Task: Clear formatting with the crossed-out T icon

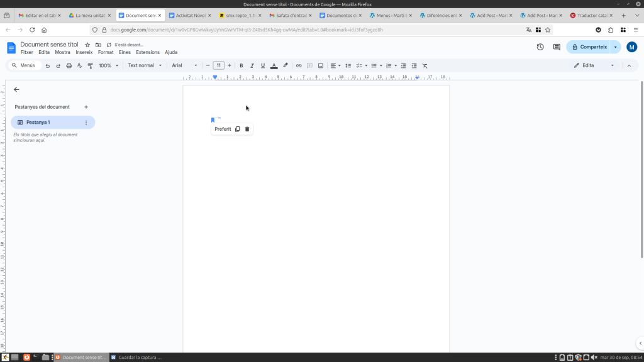Action: (x=425, y=65)
